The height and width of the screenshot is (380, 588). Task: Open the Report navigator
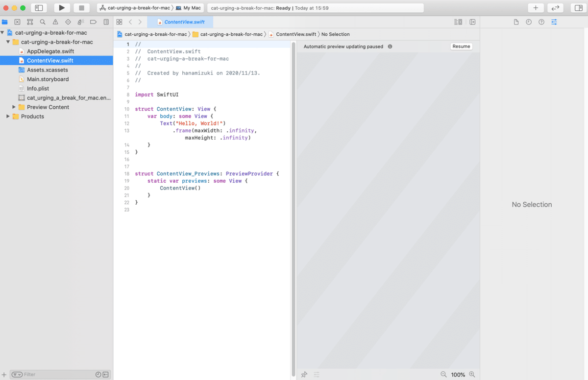coord(106,22)
